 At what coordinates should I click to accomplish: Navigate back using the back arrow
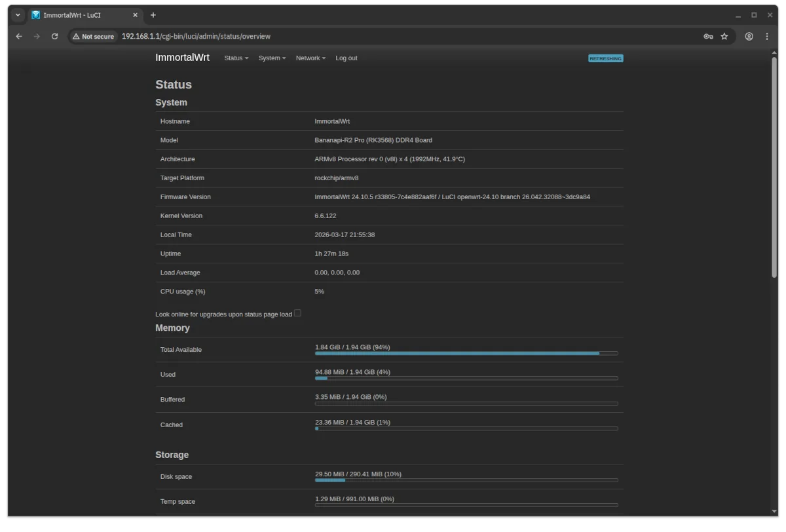click(x=18, y=36)
